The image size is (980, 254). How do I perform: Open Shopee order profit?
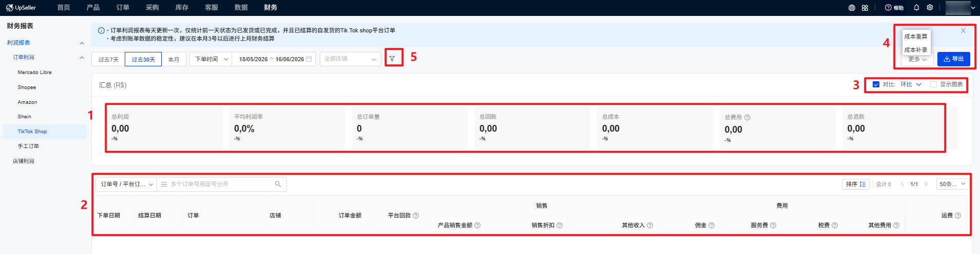coord(27,87)
